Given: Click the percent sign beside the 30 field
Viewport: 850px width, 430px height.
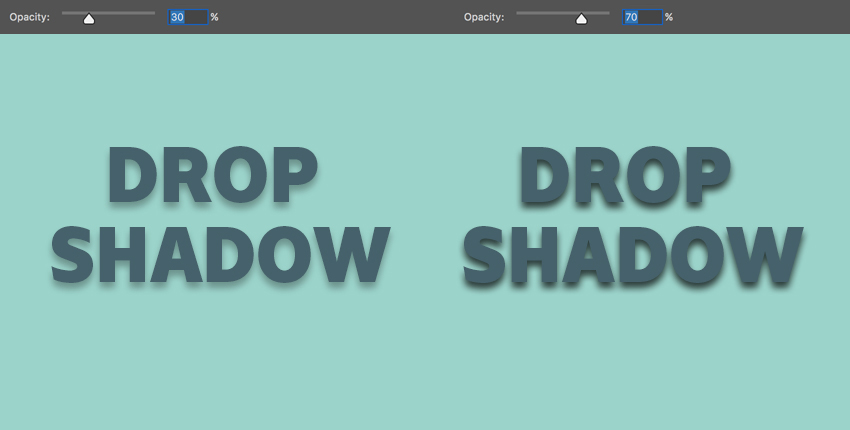Looking at the screenshot, I should click(214, 17).
